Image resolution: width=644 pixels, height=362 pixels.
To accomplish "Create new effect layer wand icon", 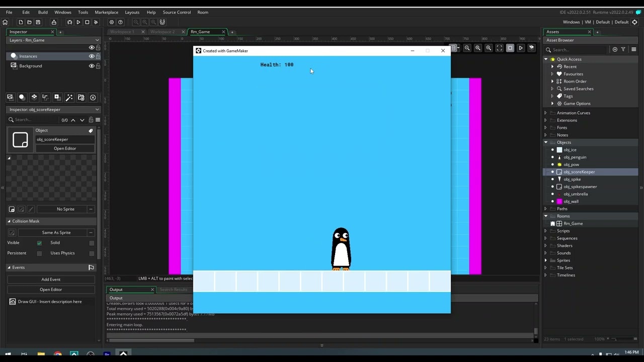I will [69, 97].
